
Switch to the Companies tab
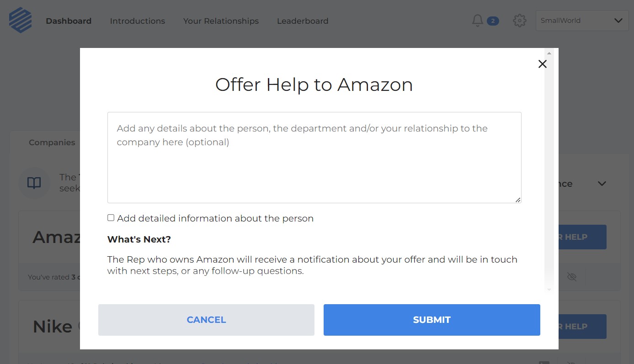52,142
